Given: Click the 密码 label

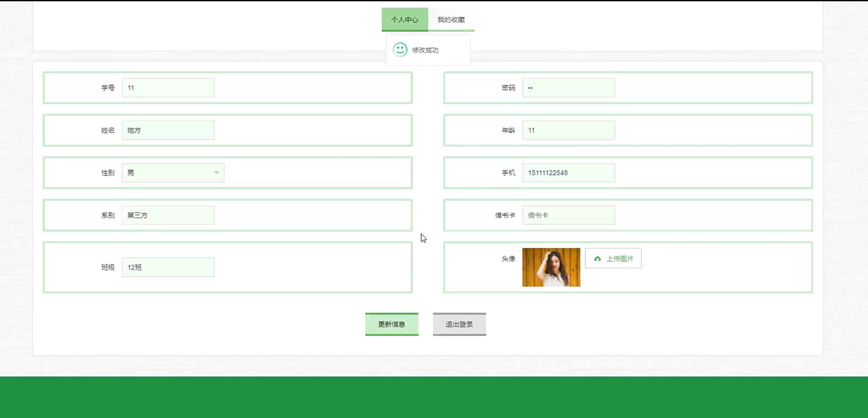Looking at the screenshot, I should pyautogui.click(x=508, y=88).
